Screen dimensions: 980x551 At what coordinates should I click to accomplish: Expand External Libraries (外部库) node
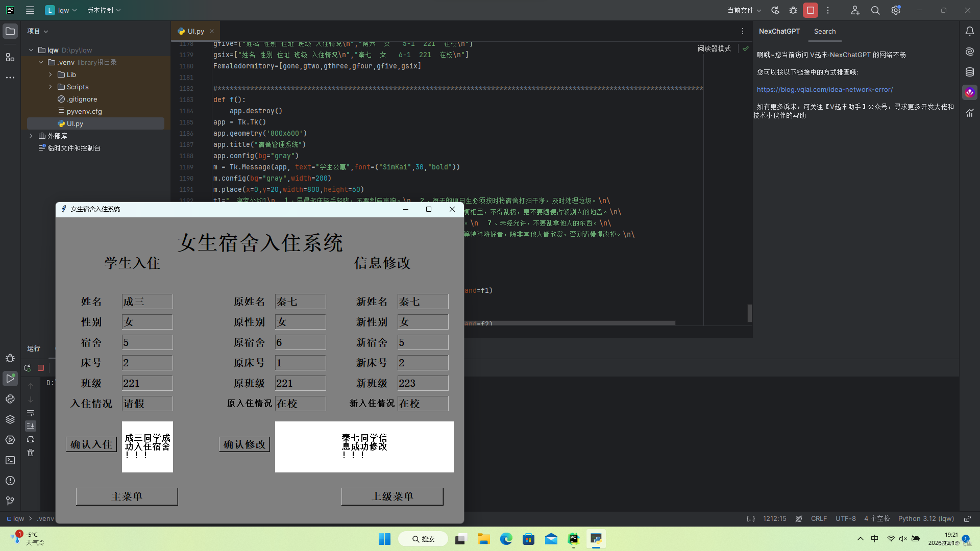pos(31,136)
